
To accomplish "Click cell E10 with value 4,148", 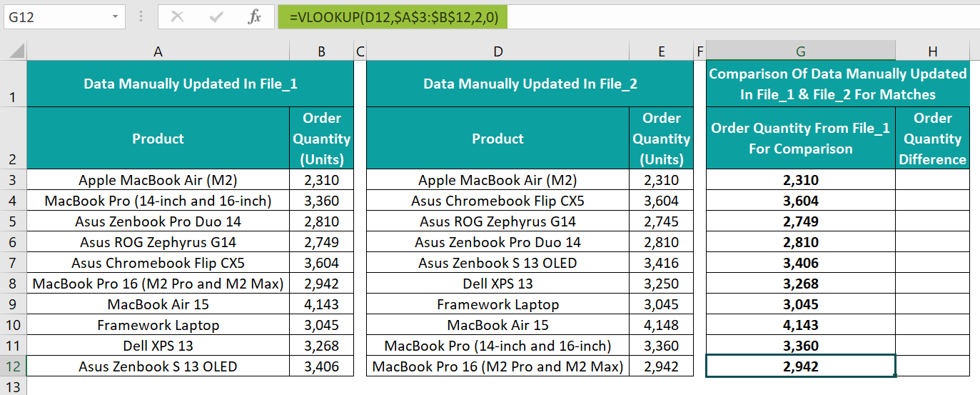I will pos(662,325).
